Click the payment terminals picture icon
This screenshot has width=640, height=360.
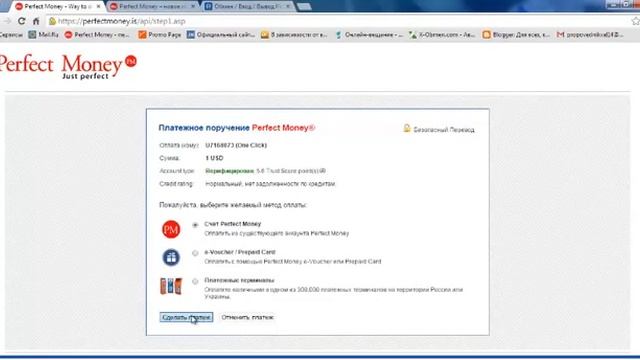(171, 286)
